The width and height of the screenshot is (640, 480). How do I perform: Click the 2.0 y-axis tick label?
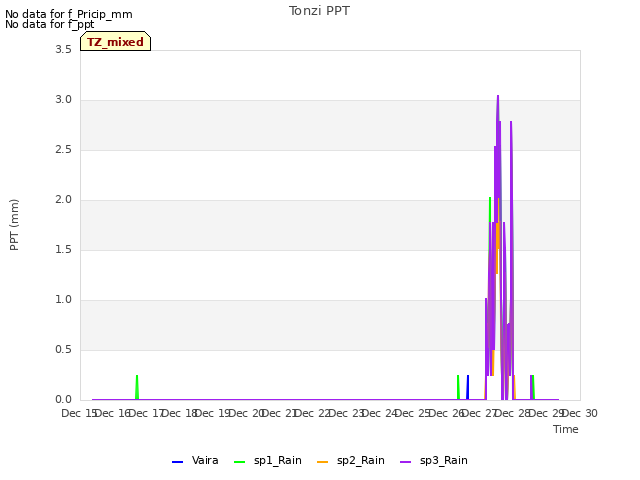[63, 200]
